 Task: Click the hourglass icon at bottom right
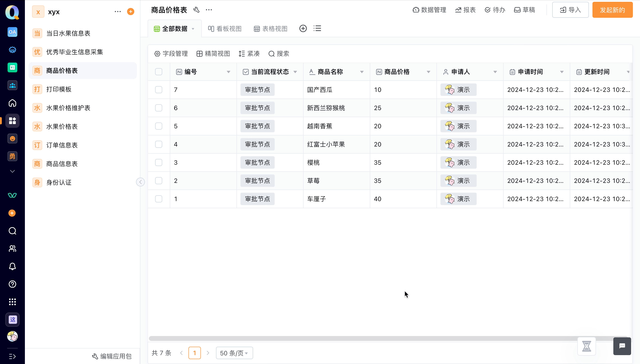pyautogui.click(x=586, y=346)
